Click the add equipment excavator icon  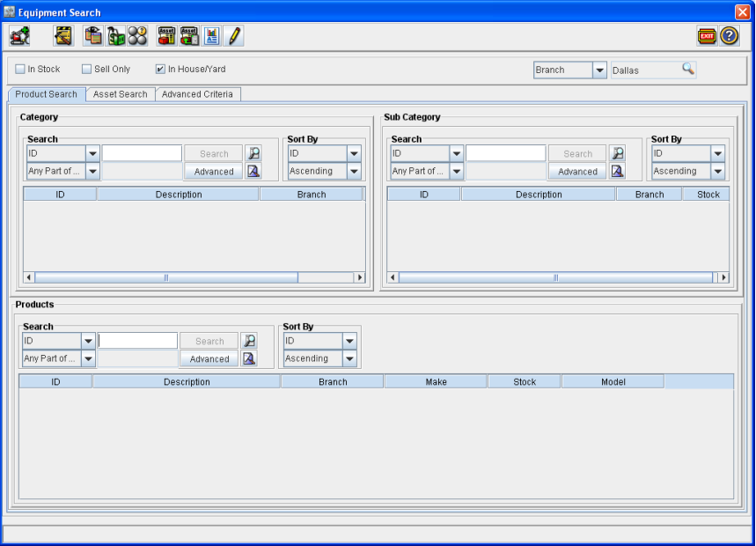[x=19, y=36]
